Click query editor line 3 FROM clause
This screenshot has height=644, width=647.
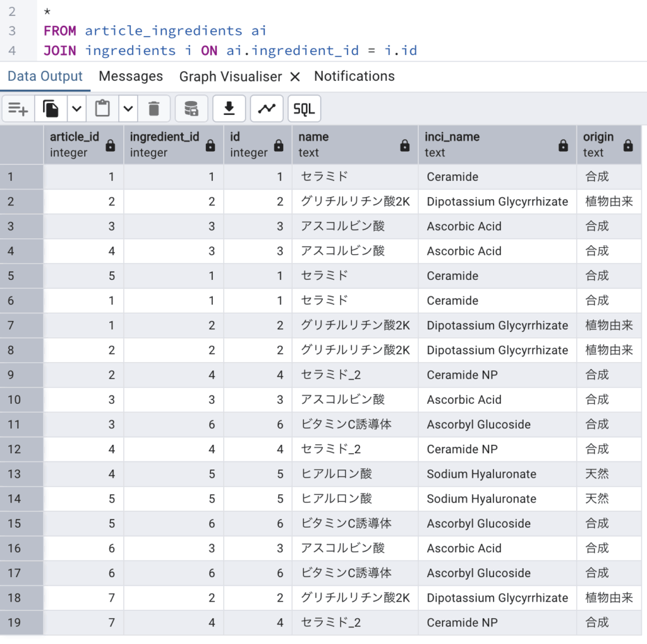tap(155, 31)
